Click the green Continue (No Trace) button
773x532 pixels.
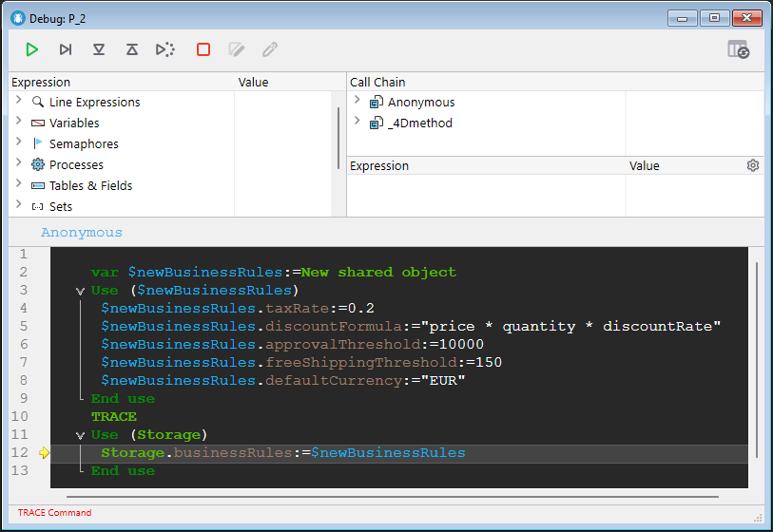pyautogui.click(x=32, y=49)
